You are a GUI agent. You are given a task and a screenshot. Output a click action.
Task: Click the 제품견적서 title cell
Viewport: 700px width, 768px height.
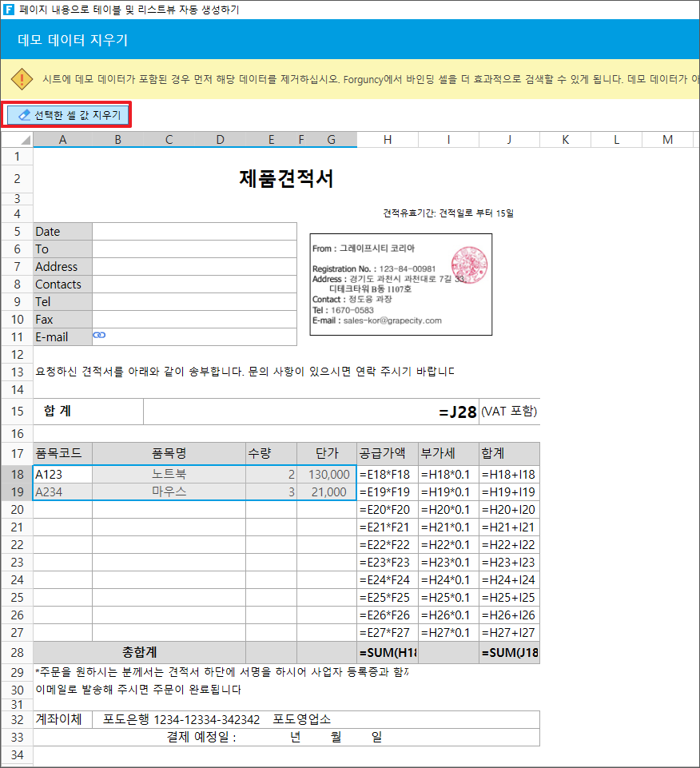pyautogui.click(x=286, y=179)
